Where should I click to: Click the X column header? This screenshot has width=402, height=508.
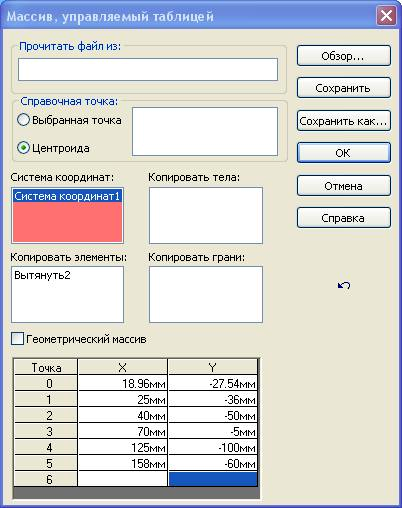[x=123, y=367]
